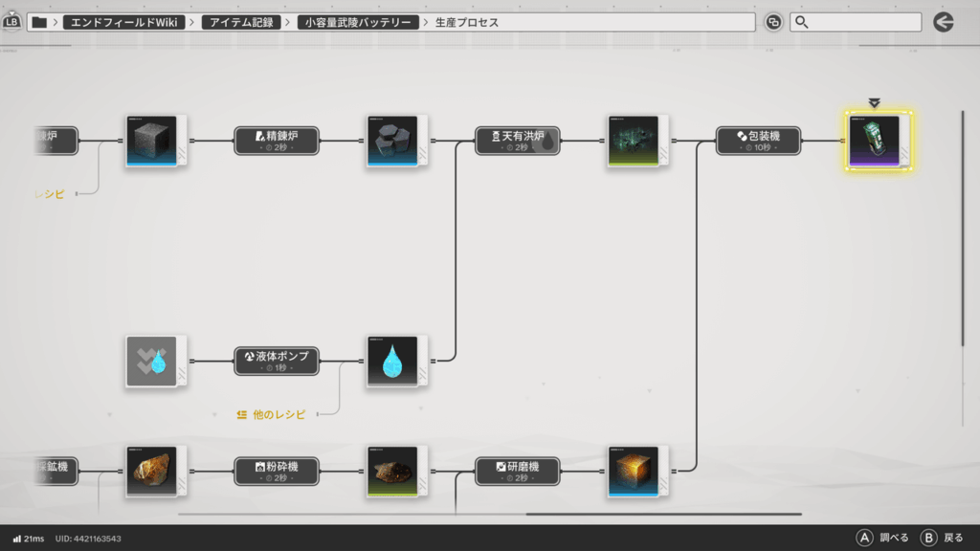Click the back arrow icon top right
The width and height of the screenshot is (980, 551).
click(944, 22)
